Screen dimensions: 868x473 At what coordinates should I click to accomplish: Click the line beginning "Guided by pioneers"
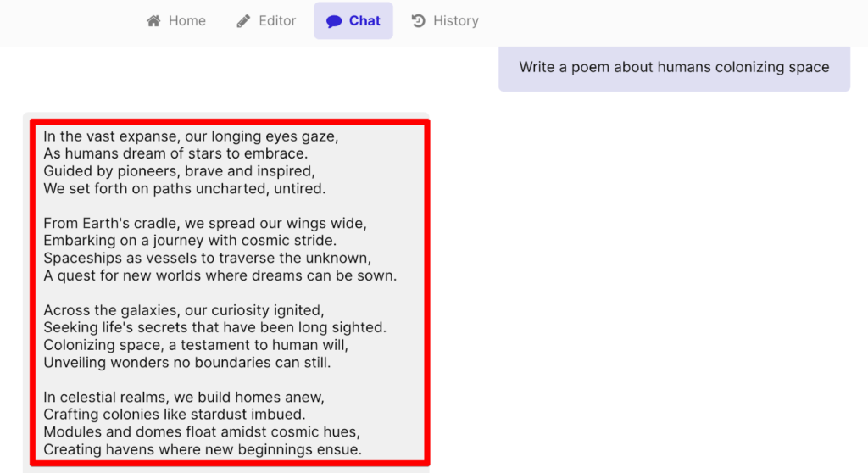click(x=179, y=171)
